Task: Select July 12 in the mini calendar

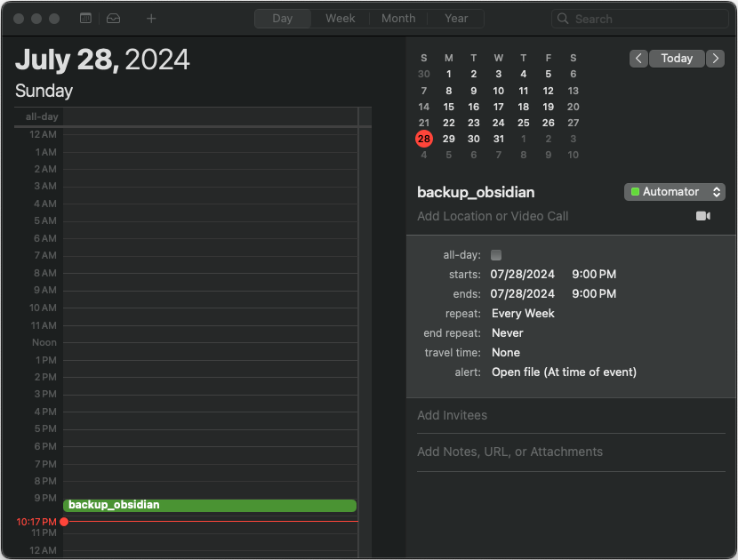Action: click(549, 91)
